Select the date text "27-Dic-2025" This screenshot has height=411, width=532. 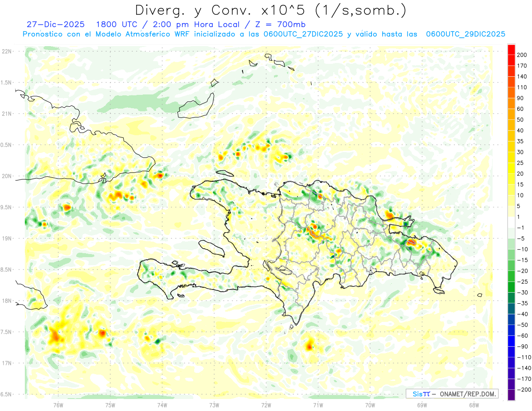pyautogui.click(x=55, y=24)
